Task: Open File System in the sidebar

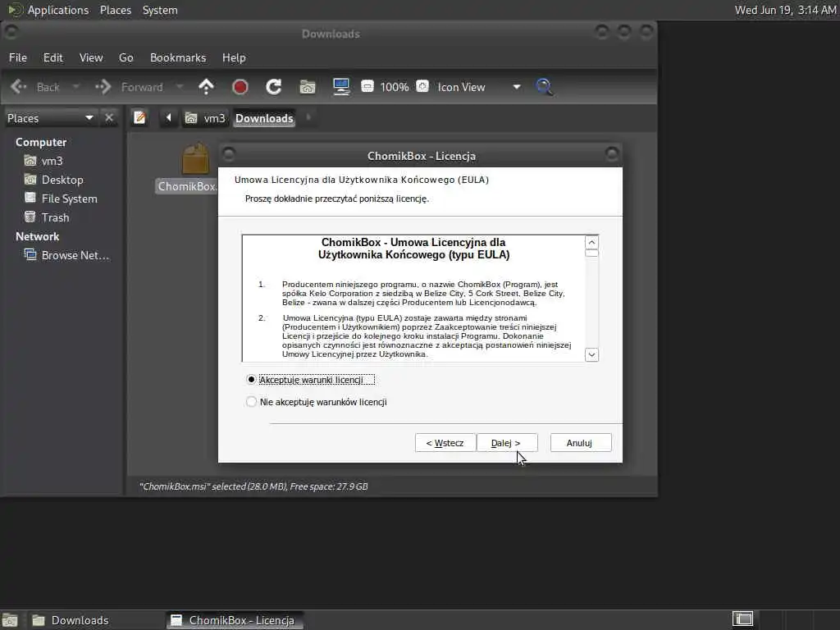Action: (61, 199)
